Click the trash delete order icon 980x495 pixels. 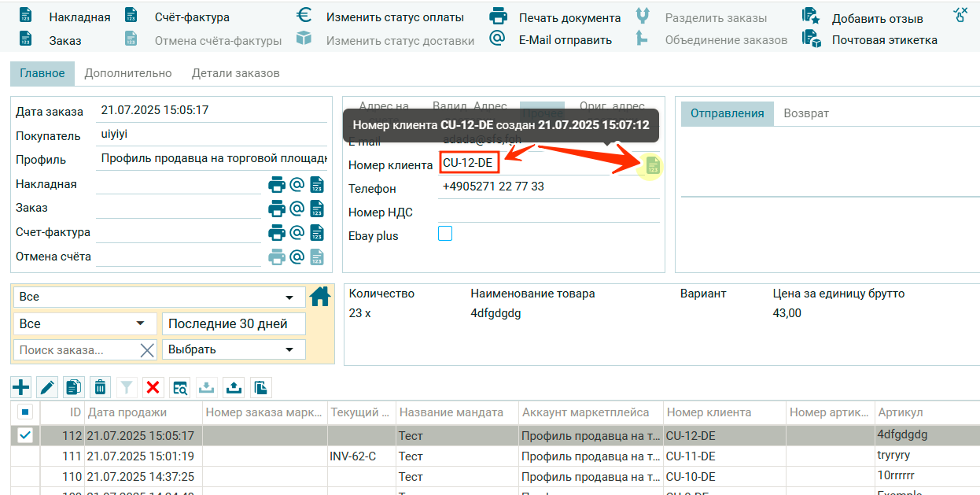point(101,386)
